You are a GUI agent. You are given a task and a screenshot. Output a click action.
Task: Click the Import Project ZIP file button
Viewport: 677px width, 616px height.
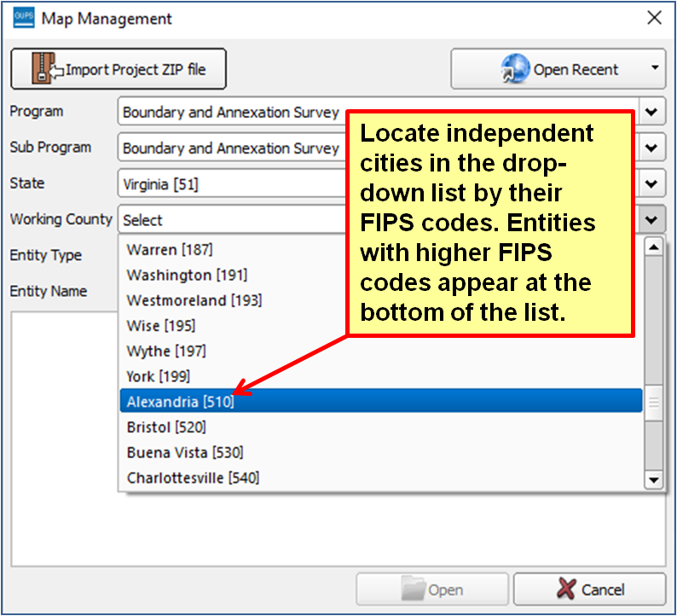tap(119, 69)
